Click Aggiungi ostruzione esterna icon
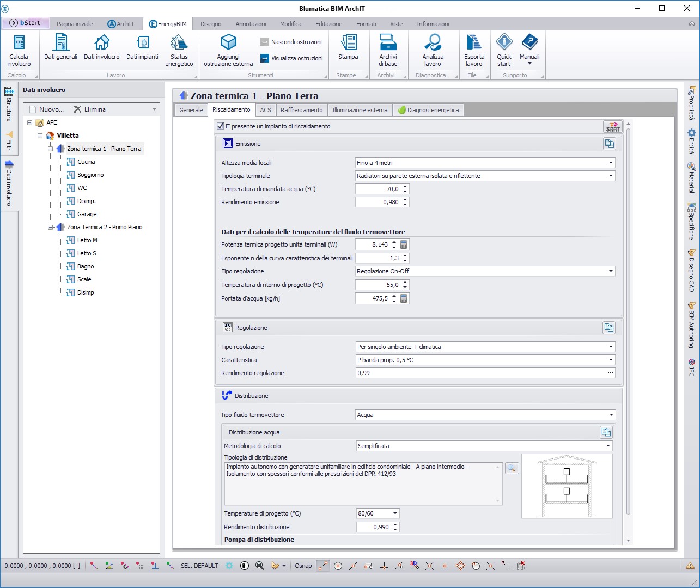The width and height of the screenshot is (700, 588). point(228,44)
